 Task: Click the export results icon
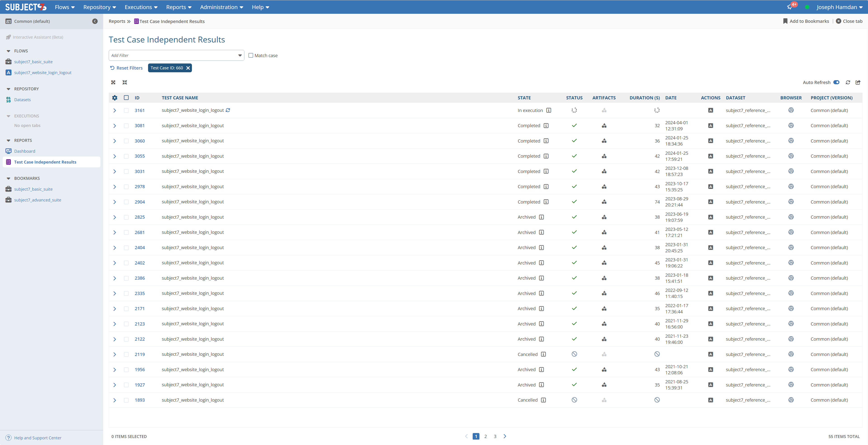click(x=858, y=82)
